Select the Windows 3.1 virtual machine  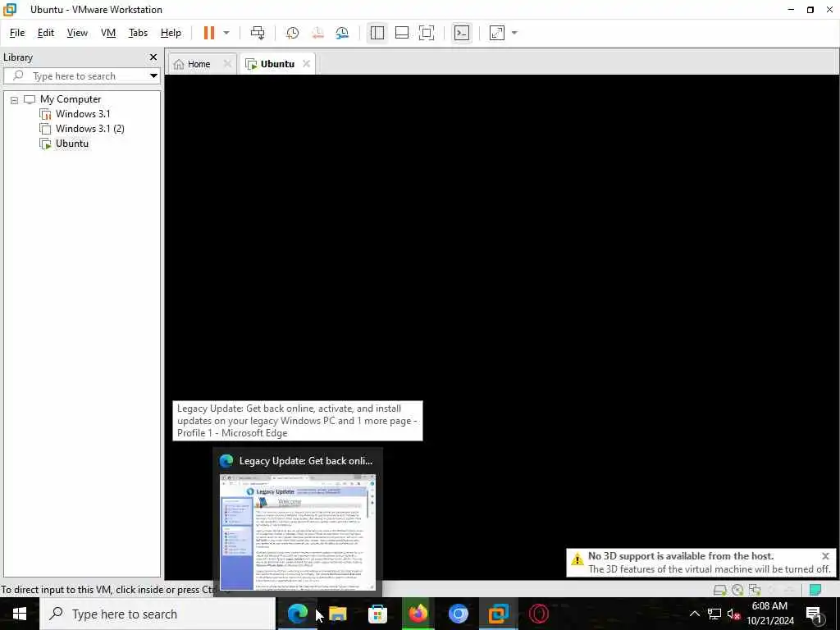tap(83, 113)
